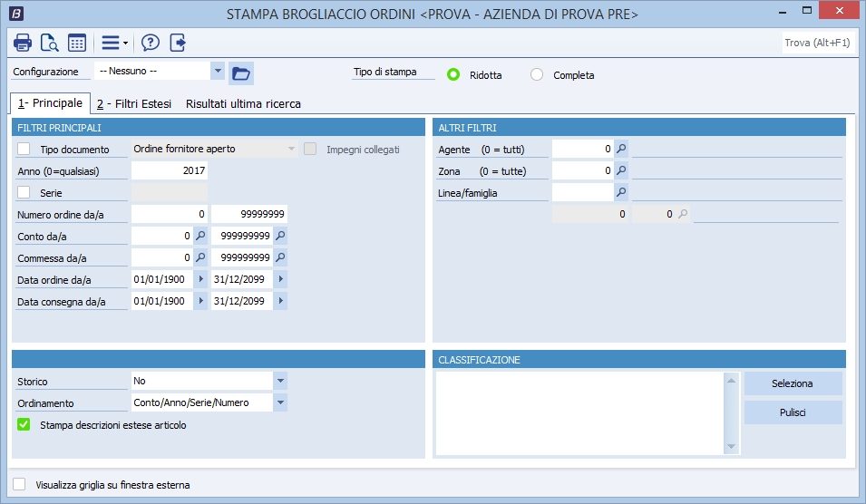
Task: Click the printer icon in the toolbar
Action: [x=23, y=43]
